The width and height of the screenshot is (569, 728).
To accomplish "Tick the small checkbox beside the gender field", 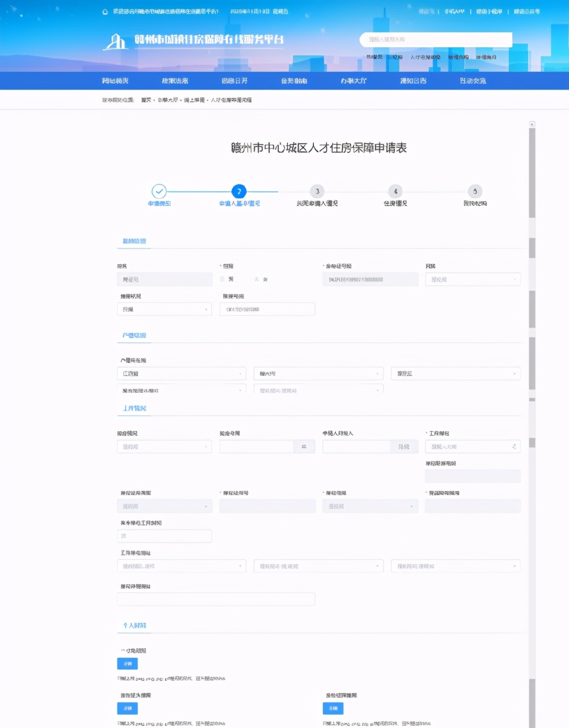I will [222, 278].
